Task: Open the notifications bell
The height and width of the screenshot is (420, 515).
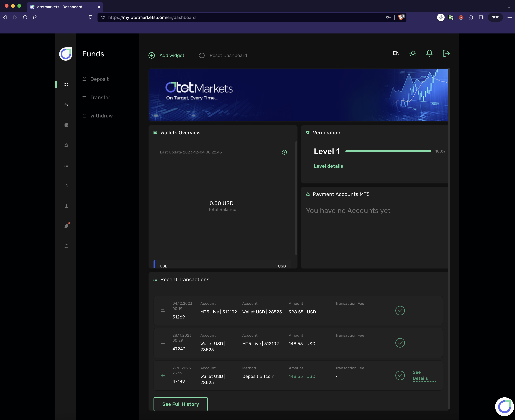Action: (x=429, y=53)
